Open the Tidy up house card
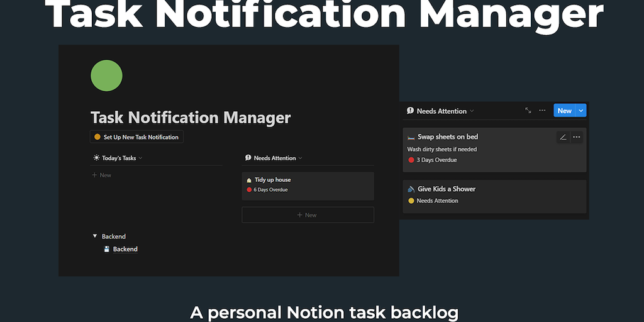Viewport: 644px width, 322px height. point(308,186)
